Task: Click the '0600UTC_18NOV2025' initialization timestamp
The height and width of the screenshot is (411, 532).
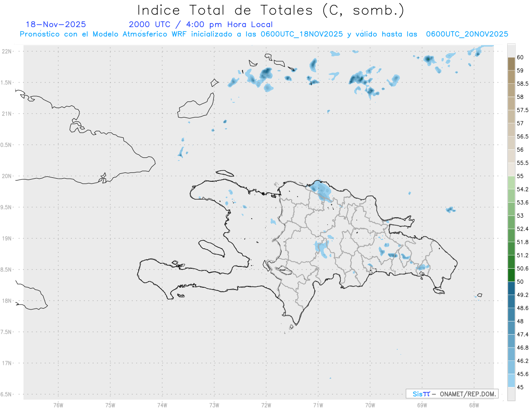Action: (x=301, y=34)
